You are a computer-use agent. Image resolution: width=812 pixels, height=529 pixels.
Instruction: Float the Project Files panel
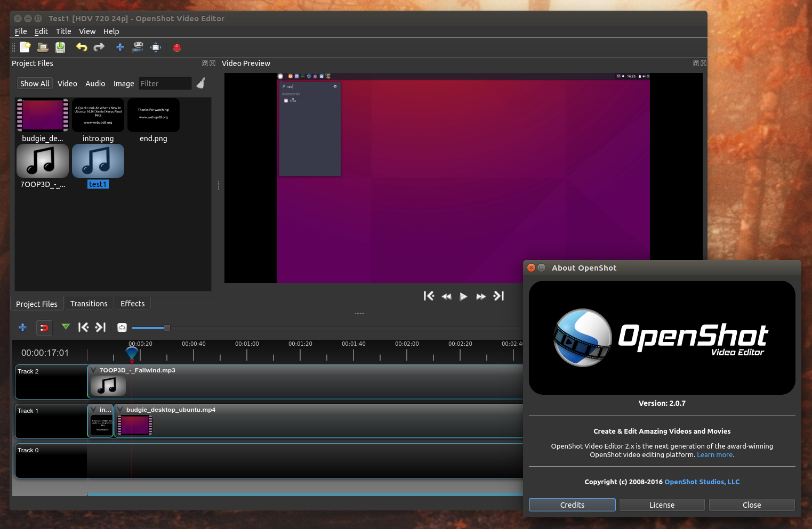(205, 63)
